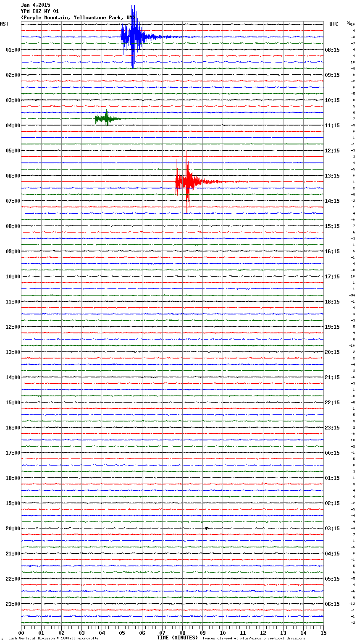Click minute tick label '05' on the x-axis
357x644 pixels.
coord(122,633)
